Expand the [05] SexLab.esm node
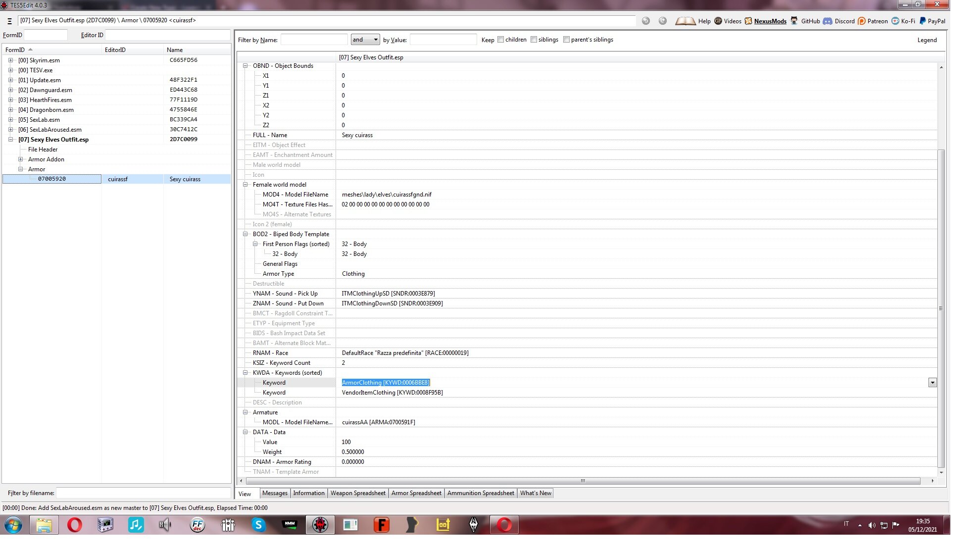980x551 pixels. point(10,119)
